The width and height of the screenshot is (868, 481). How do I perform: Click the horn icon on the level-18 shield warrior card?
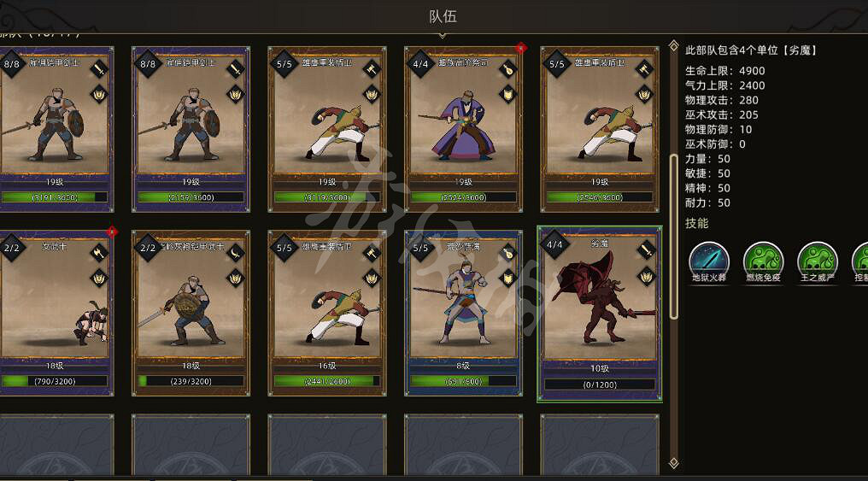[235, 253]
